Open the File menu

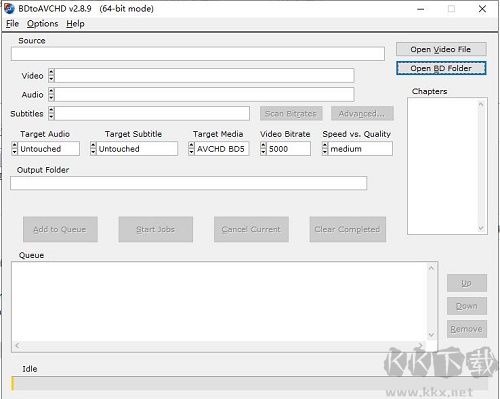[12, 24]
